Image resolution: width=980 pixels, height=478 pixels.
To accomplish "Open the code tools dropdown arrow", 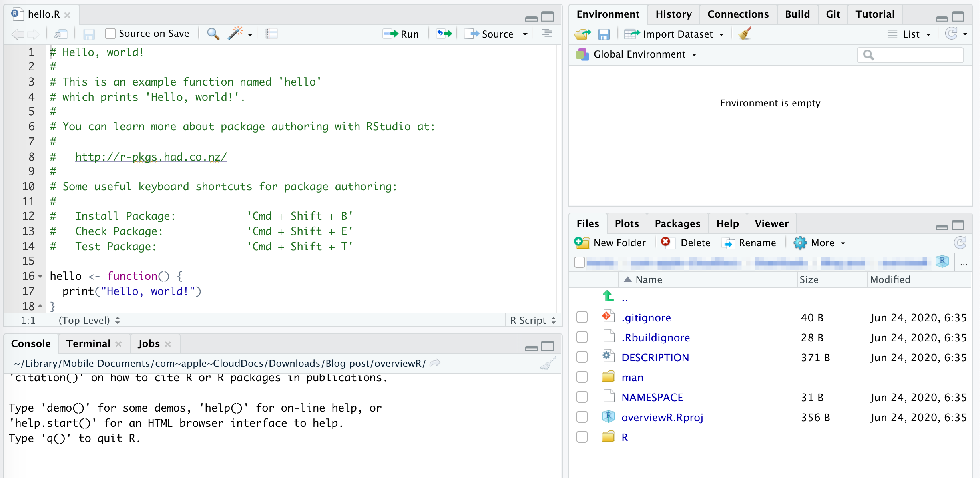I will 250,35.
